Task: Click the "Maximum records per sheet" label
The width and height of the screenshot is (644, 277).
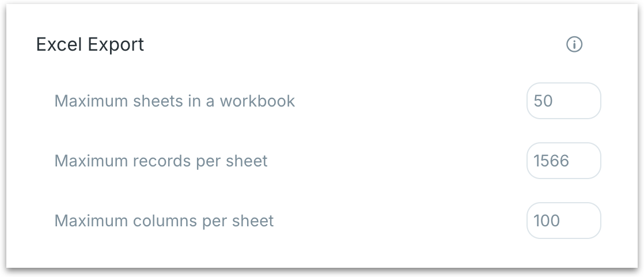Action: (161, 161)
